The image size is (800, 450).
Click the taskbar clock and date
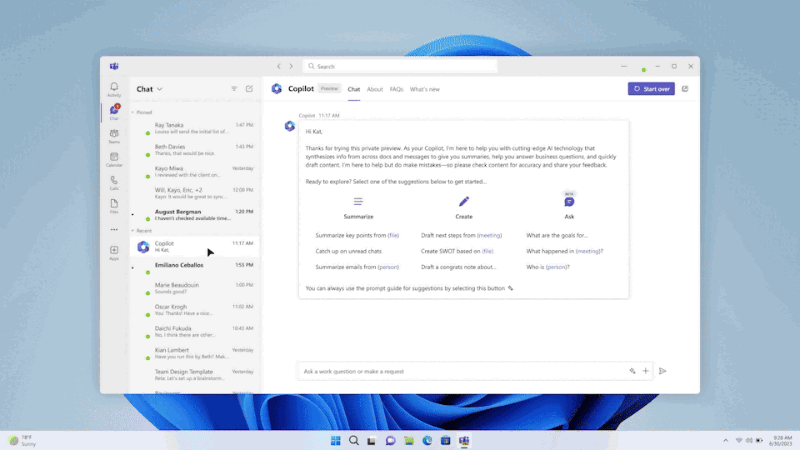tap(781, 441)
